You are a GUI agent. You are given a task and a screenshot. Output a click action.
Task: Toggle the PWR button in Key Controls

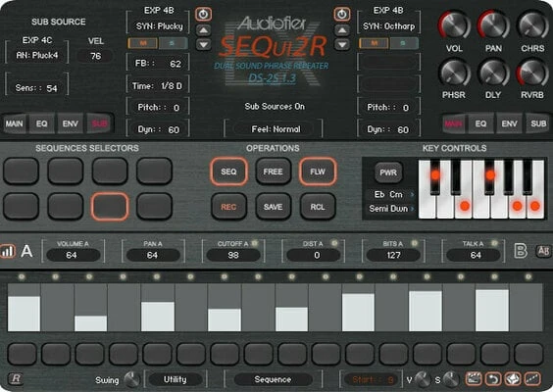point(388,172)
